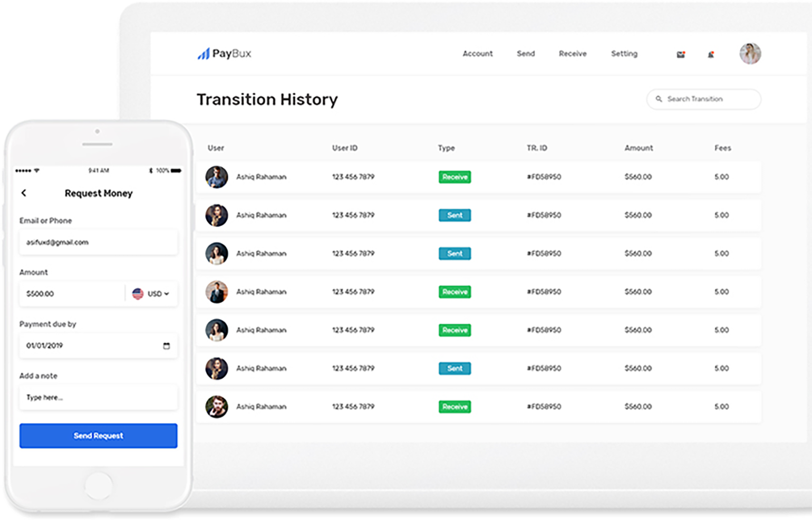The height and width of the screenshot is (520, 812).
Task: Tap the blue Send Request button
Action: pyautogui.click(x=99, y=436)
